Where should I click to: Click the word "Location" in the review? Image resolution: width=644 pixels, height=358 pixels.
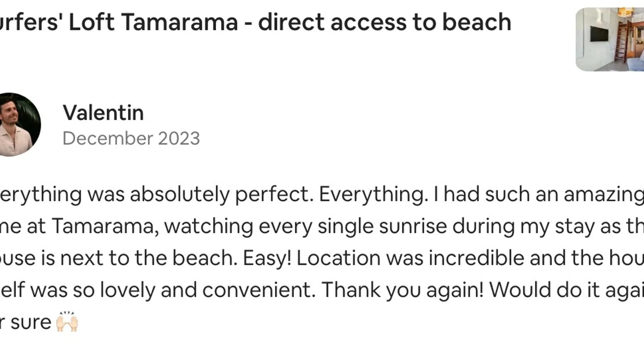pyautogui.click(x=338, y=258)
